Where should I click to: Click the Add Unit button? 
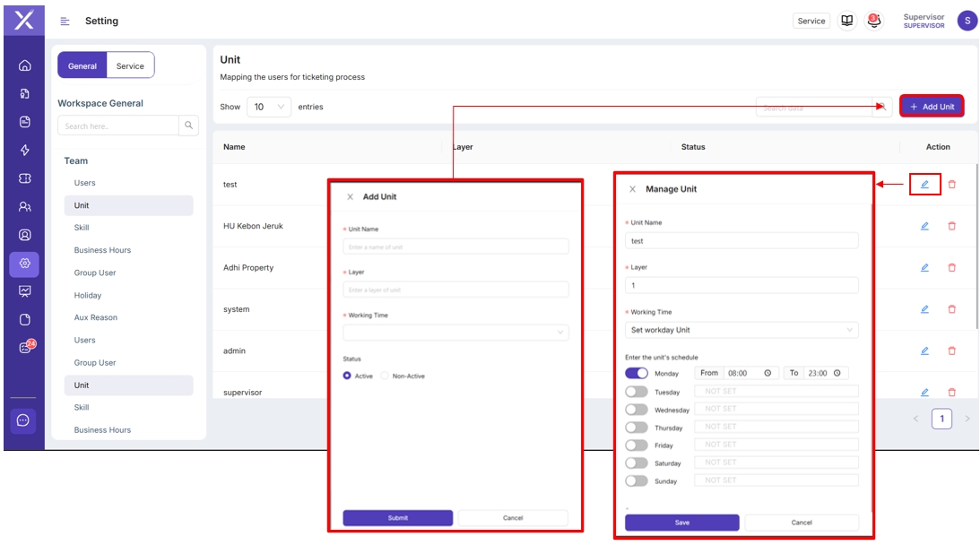pyautogui.click(x=932, y=107)
